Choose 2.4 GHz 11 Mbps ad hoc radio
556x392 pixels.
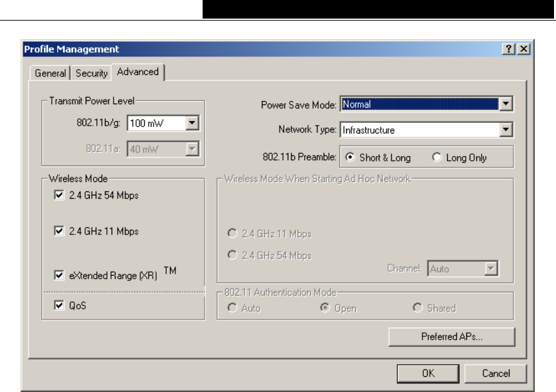point(232,233)
